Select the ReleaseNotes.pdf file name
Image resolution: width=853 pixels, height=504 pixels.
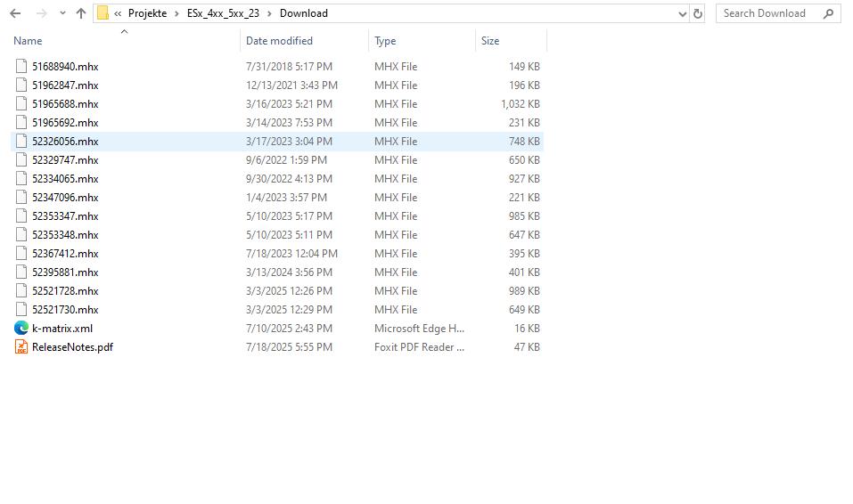pyautogui.click(x=72, y=347)
